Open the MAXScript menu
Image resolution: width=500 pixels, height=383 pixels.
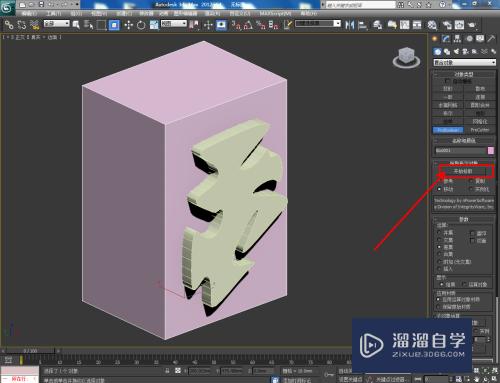coord(275,14)
